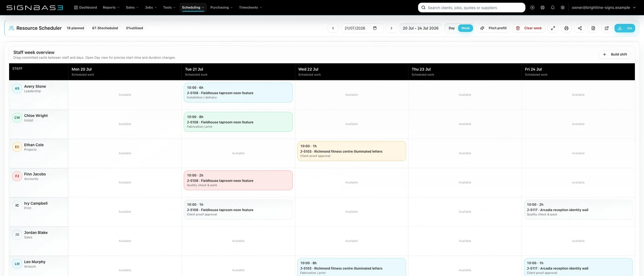Expand the Sales menu
This screenshot has width=644, height=276.
pos(132,7)
